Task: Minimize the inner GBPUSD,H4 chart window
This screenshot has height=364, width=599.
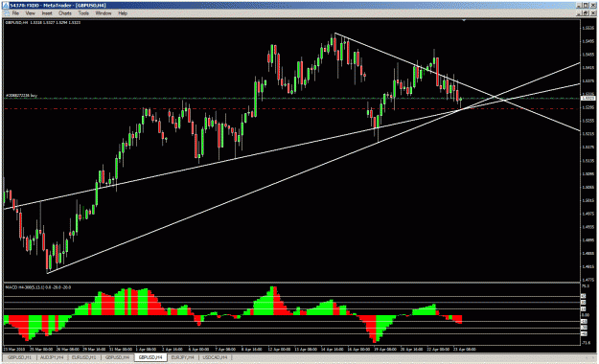Action: click(x=580, y=13)
